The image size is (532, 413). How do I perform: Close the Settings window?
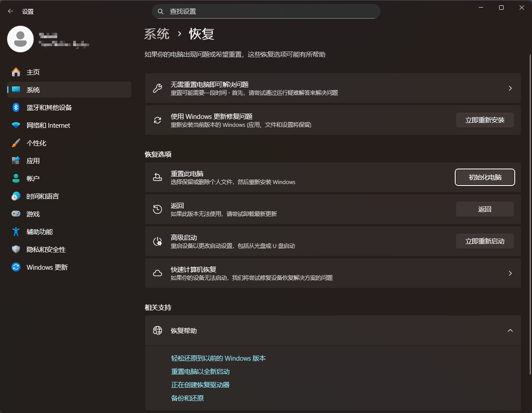click(521, 8)
